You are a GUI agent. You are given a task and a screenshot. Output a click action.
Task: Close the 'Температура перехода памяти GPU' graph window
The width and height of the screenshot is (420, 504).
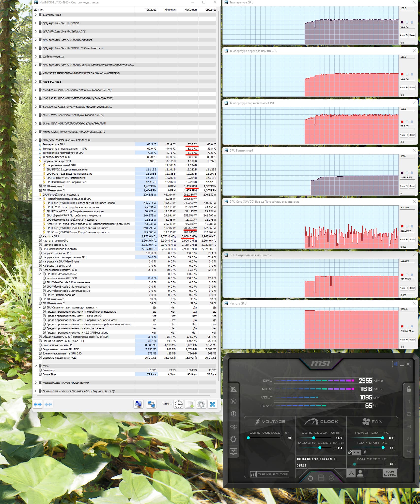(414, 51)
